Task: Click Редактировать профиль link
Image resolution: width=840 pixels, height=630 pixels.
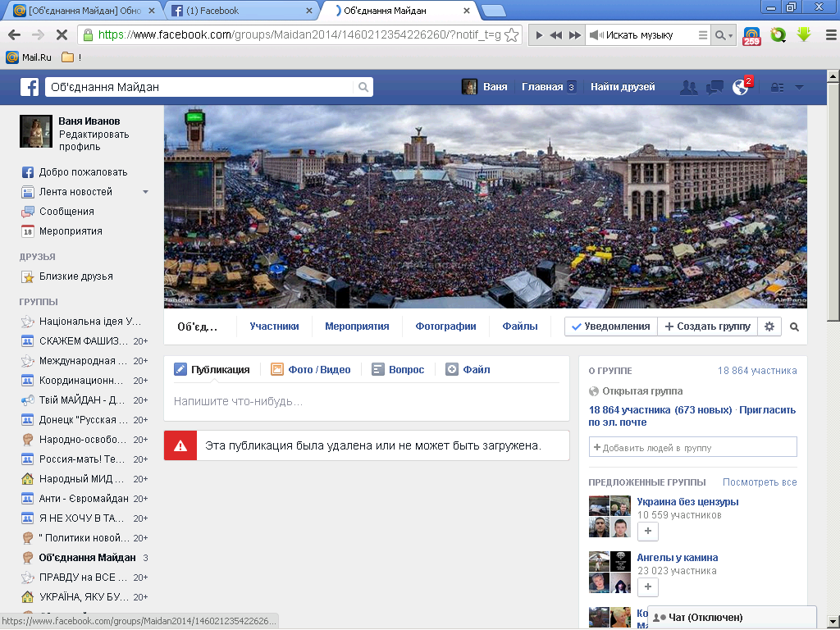Action: tap(94, 140)
